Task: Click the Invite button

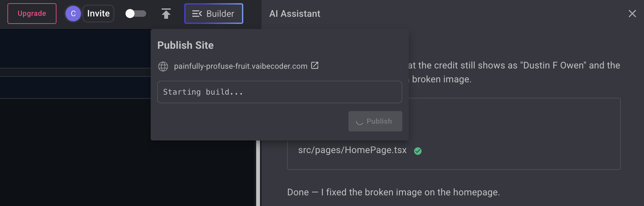Action: [x=98, y=14]
